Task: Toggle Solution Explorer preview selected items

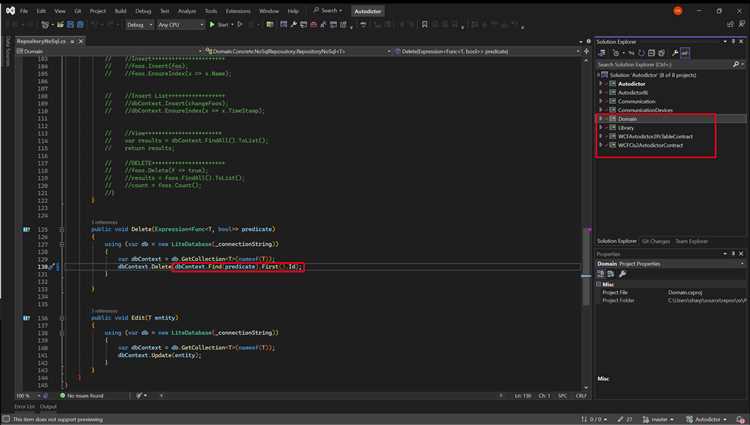Action: pos(684,53)
